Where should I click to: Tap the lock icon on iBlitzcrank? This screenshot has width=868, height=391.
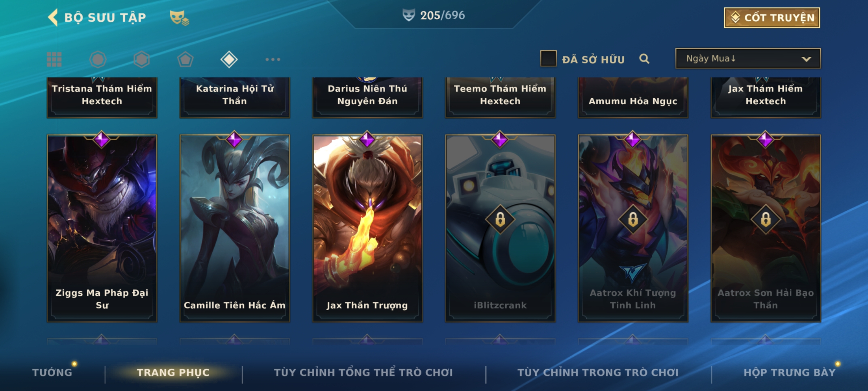tap(500, 219)
